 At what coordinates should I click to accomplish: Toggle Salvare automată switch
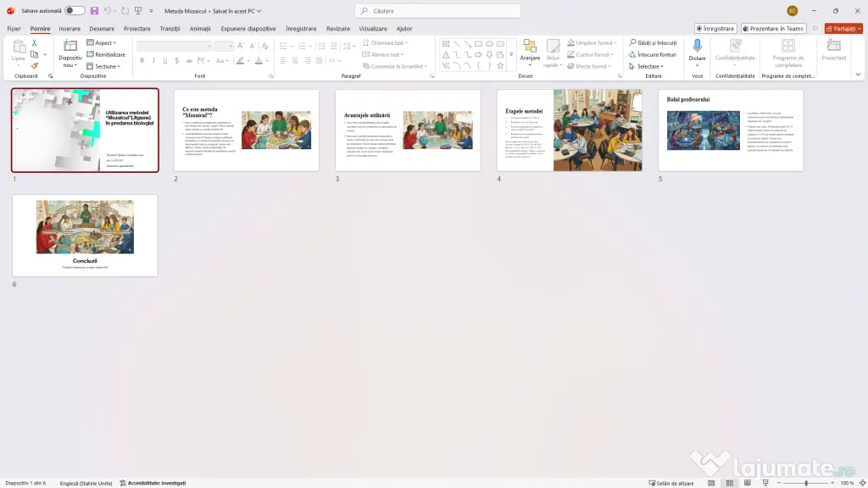[x=75, y=10]
